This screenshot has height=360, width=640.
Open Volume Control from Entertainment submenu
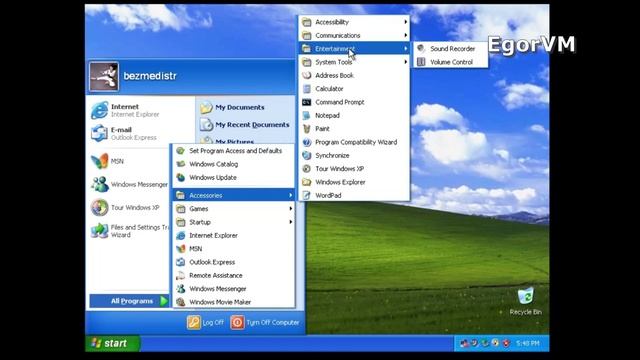click(450, 62)
